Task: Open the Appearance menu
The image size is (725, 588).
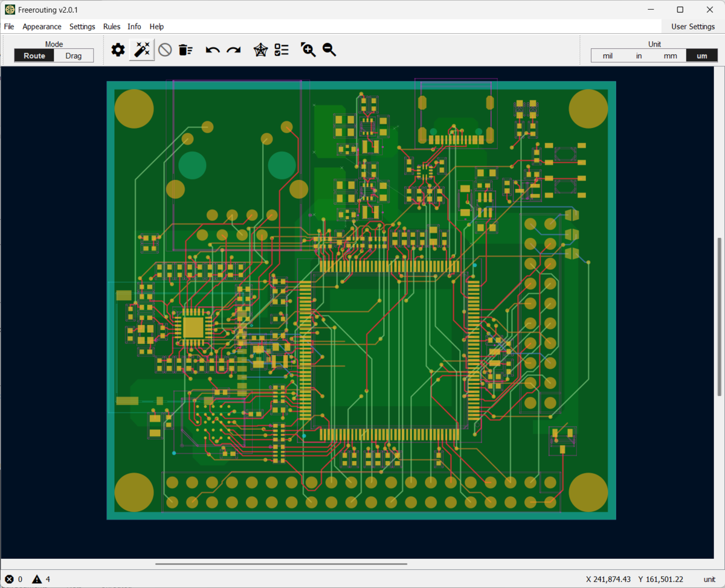Action: [x=42, y=27]
